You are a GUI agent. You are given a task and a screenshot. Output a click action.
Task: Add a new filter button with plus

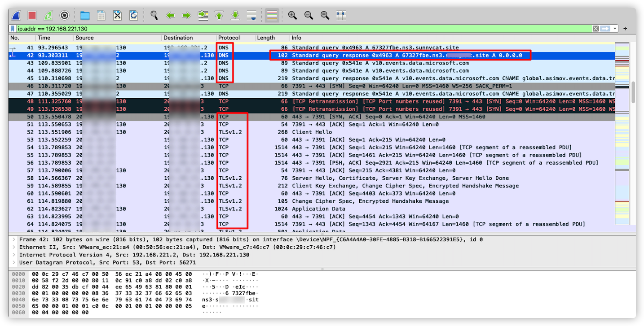point(625,28)
